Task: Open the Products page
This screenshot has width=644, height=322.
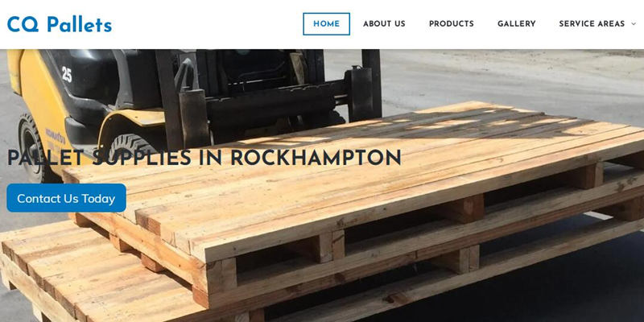Action: pyautogui.click(x=452, y=24)
